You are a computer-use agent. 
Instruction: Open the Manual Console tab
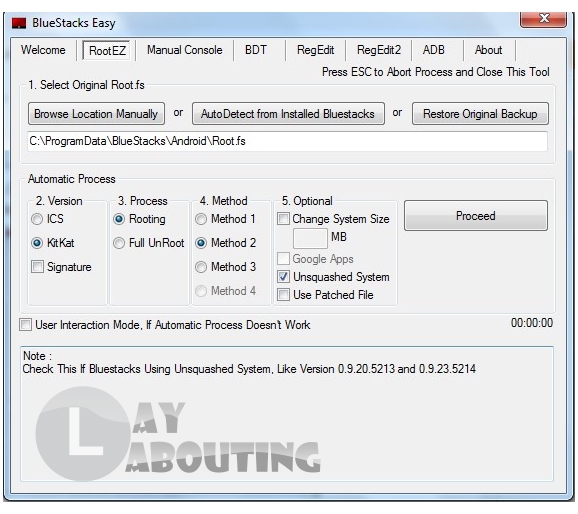pos(185,50)
